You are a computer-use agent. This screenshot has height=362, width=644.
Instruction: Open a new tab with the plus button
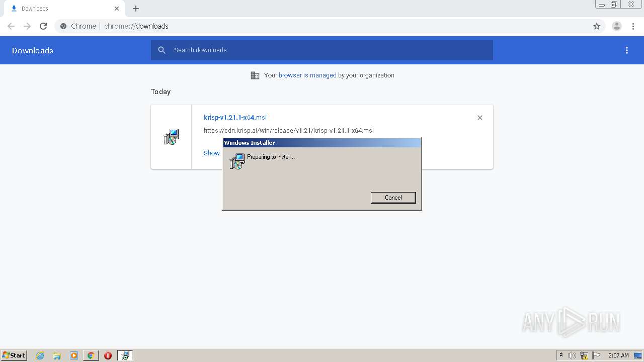(136, 9)
